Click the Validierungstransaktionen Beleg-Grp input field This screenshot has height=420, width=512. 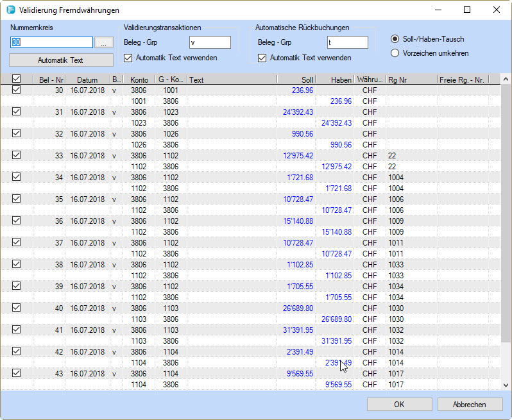click(x=210, y=42)
